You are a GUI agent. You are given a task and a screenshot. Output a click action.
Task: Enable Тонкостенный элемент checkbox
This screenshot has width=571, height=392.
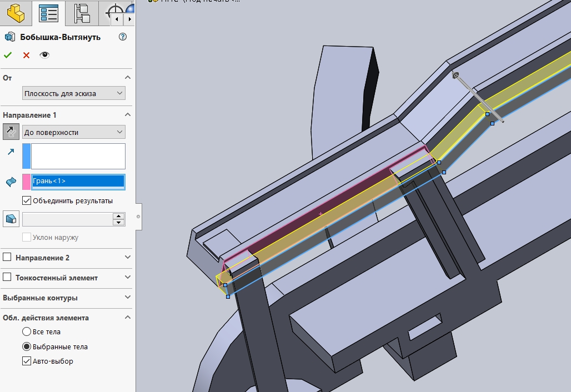[x=7, y=278]
